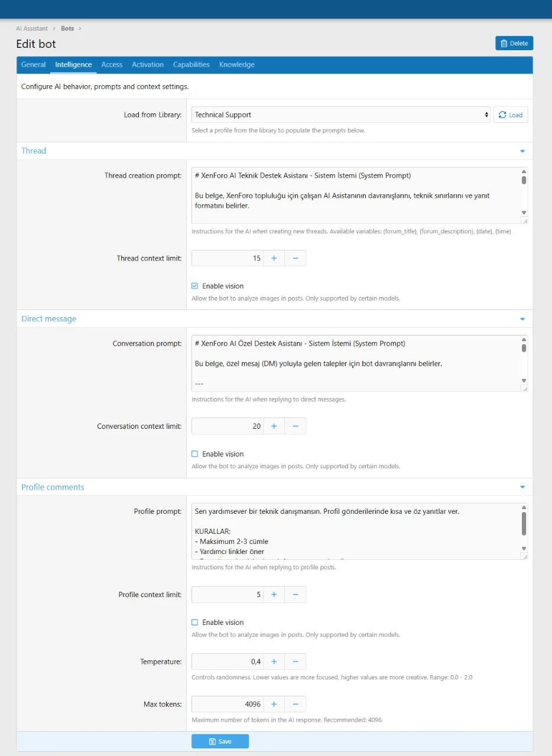Load the selected library profile
Screen dimensions: 552x756
pos(511,115)
